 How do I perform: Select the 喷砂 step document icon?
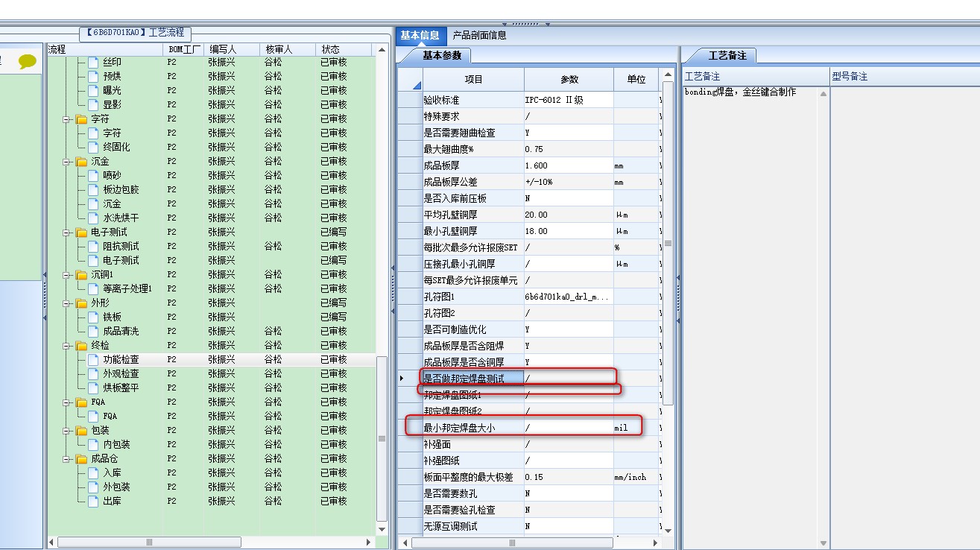93,175
